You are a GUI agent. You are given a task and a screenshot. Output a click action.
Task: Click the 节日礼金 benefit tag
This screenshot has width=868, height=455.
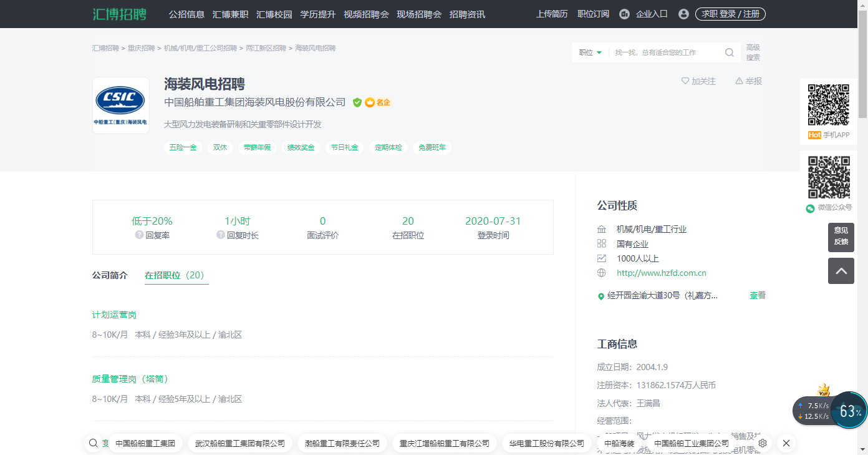(345, 148)
